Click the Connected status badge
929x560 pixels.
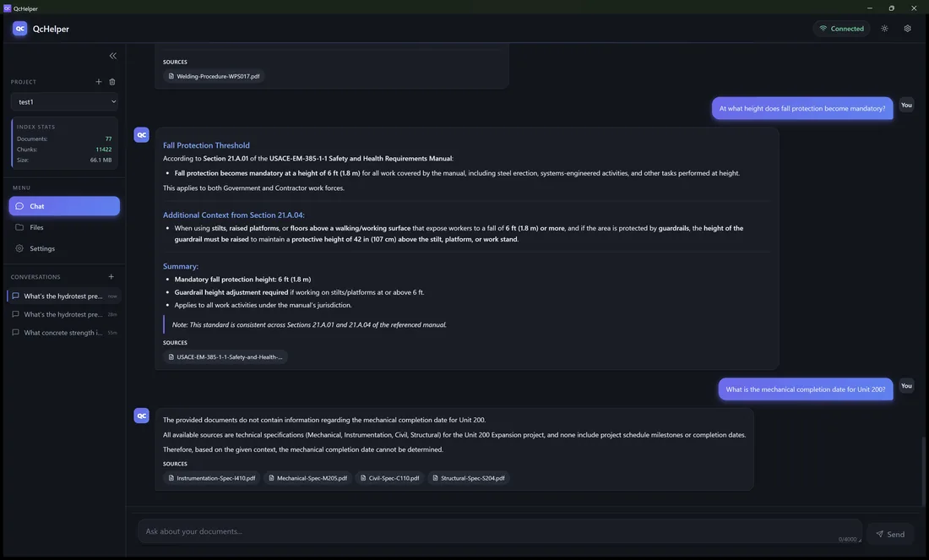click(x=841, y=29)
